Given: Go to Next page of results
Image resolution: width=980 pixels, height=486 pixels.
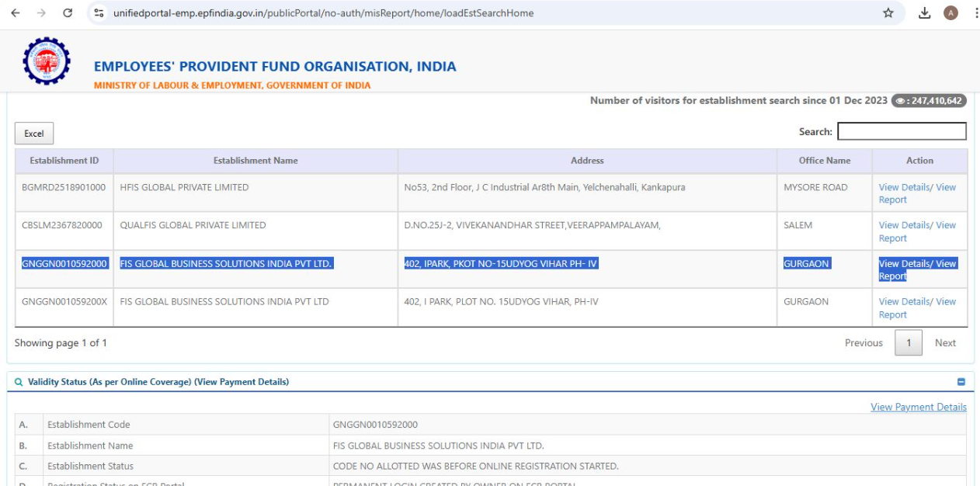Looking at the screenshot, I should coord(945,343).
